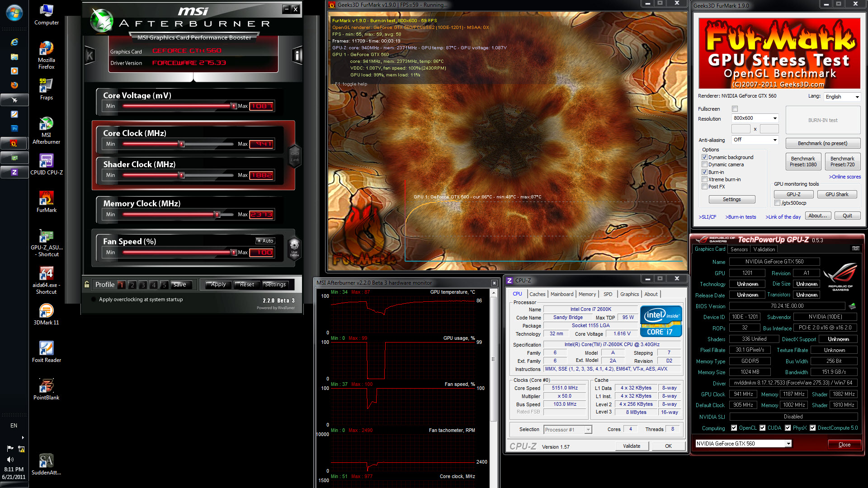Screen dimensions: 868x488
Task: Click the Benchmark Preset:1080 button
Action: tap(803, 161)
